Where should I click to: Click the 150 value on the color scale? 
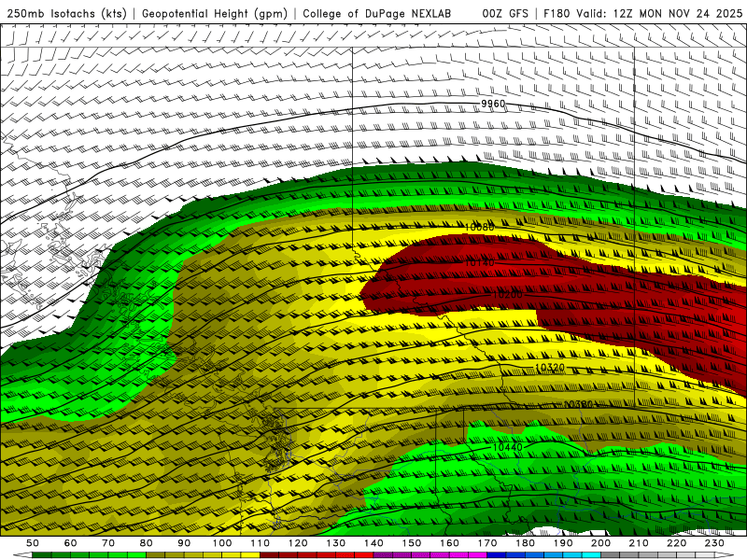point(412,543)
